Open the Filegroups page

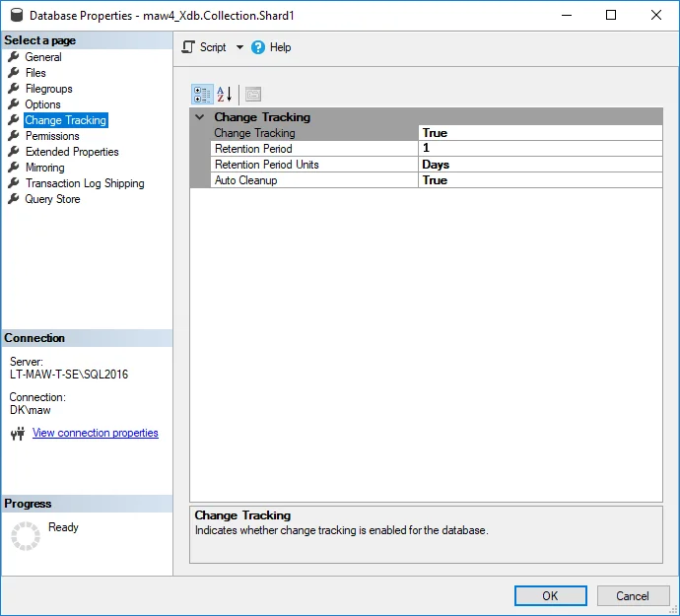pos(48,89)
